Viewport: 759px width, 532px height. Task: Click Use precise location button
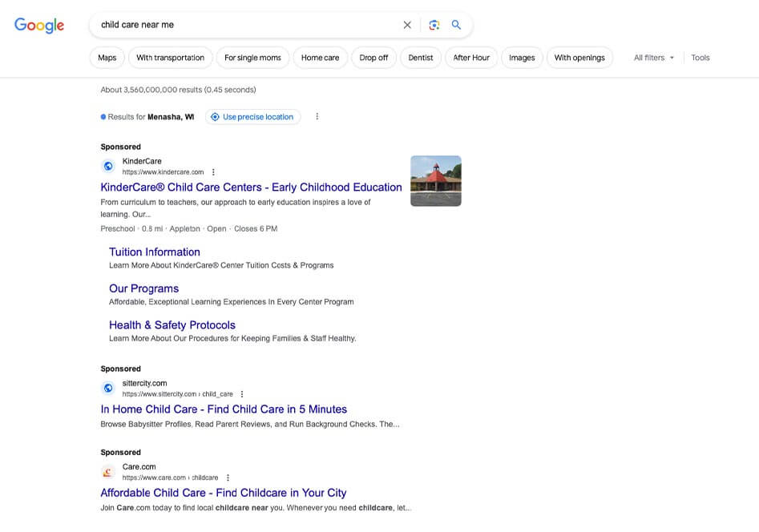click(252, 117)
